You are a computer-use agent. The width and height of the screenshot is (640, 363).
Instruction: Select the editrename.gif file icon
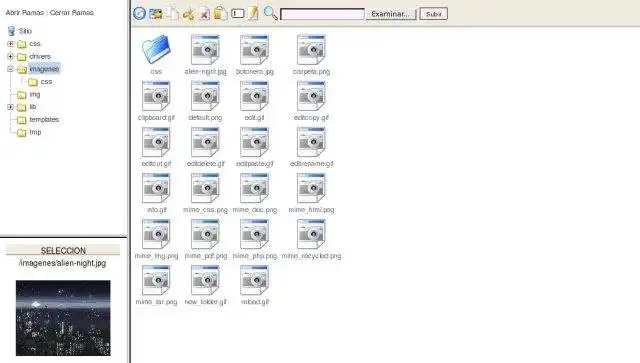tap(311, 142)
